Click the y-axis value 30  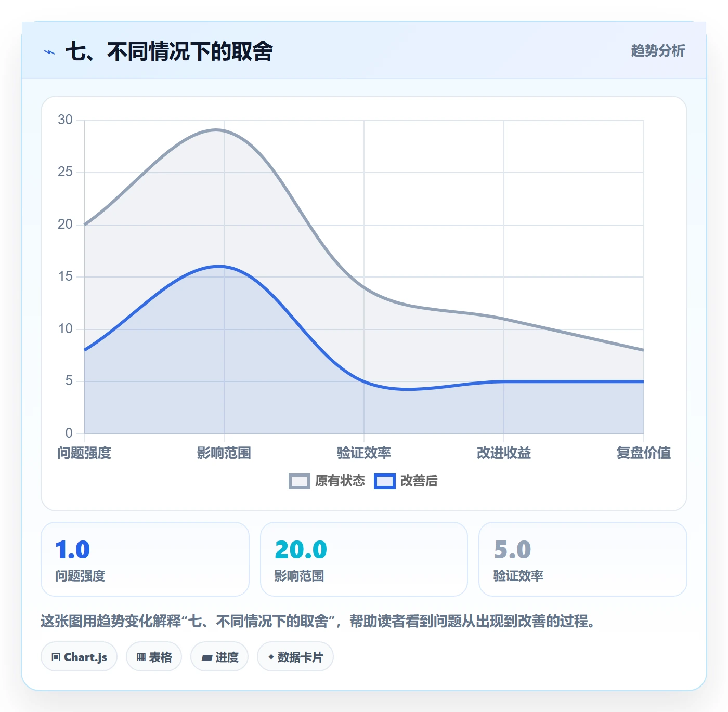coord(65,120)
